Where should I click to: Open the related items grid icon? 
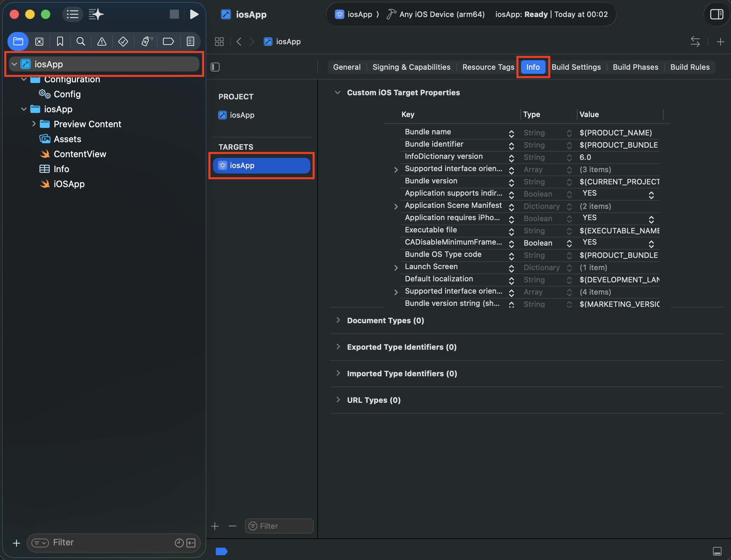coord(220,42)
